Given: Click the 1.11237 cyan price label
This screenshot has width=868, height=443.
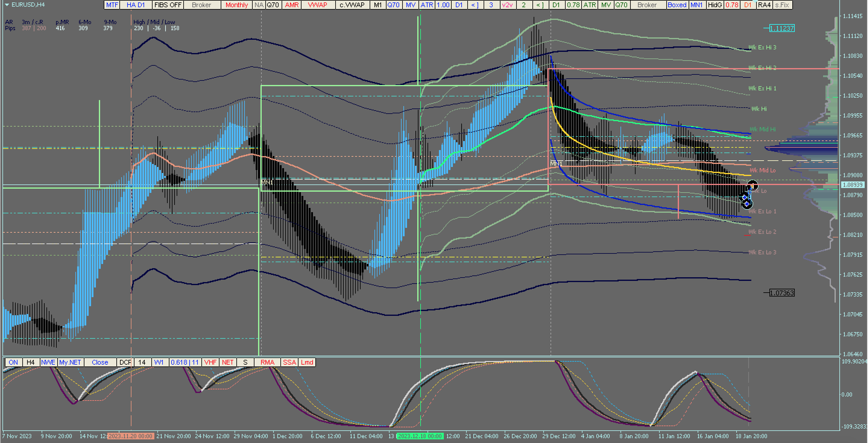Looking at the screenshot, I should click(x=782, y=28).
